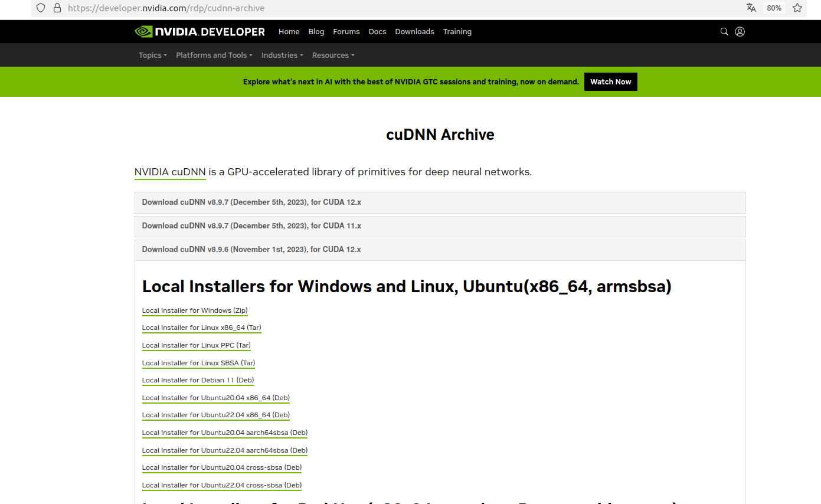
Task: Expand cuDNN v8.9.7 for CUDA 11.x
Action: [x=440, y=226]
